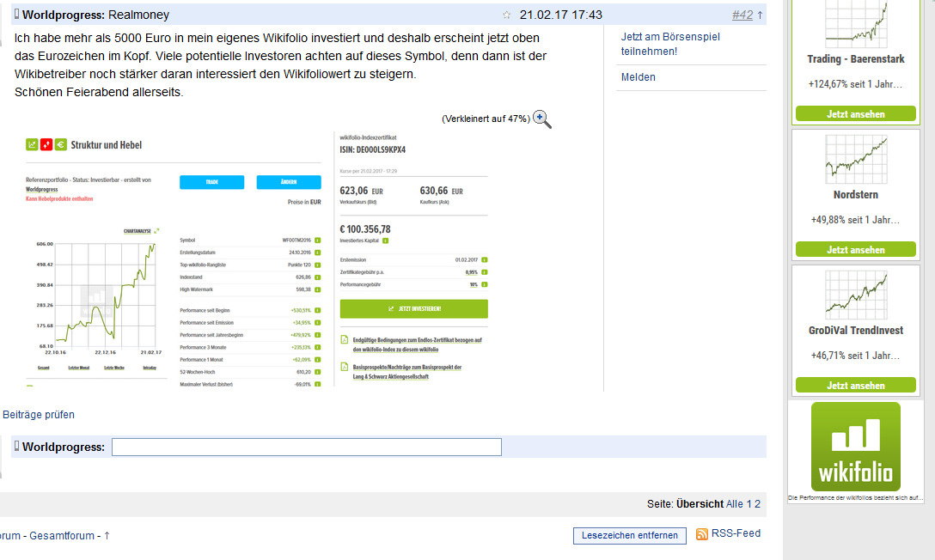The height and width of the screenshot is (560, 935).
Task: Click the green wikifolio logo banner
Action: 855,447
